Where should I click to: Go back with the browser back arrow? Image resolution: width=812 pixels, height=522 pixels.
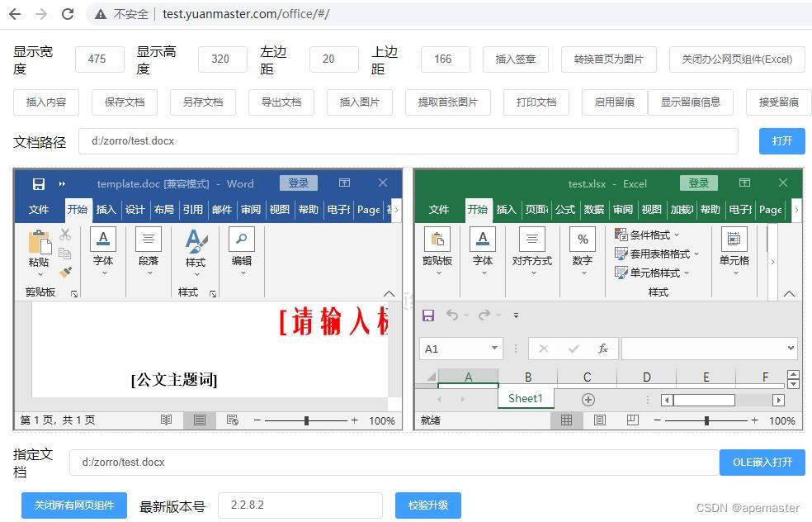(15, 14)
